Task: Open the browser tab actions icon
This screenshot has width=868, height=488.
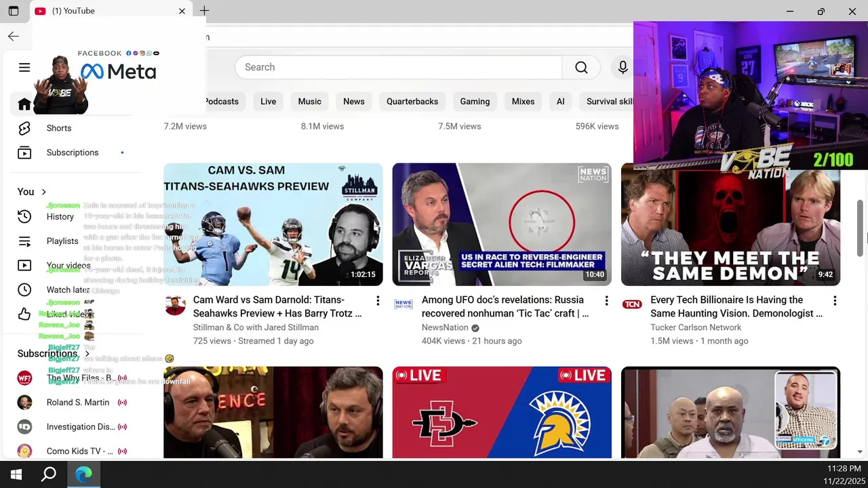Action: (13, 11)
